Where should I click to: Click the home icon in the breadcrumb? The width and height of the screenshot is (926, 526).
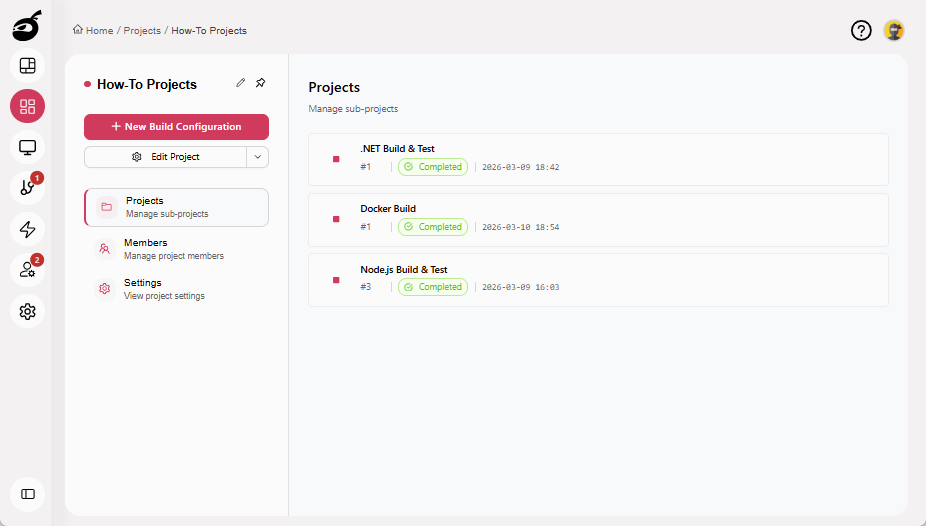coord(78,30)
